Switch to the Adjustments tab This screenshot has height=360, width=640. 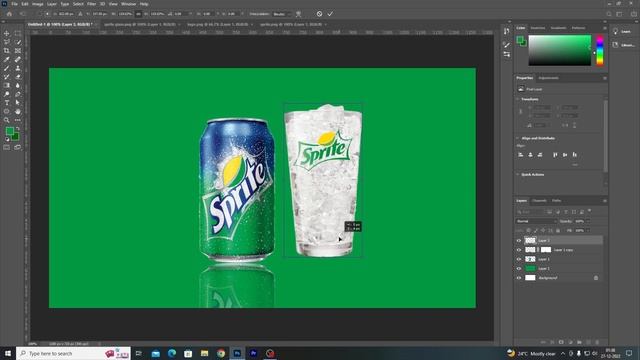549,78
